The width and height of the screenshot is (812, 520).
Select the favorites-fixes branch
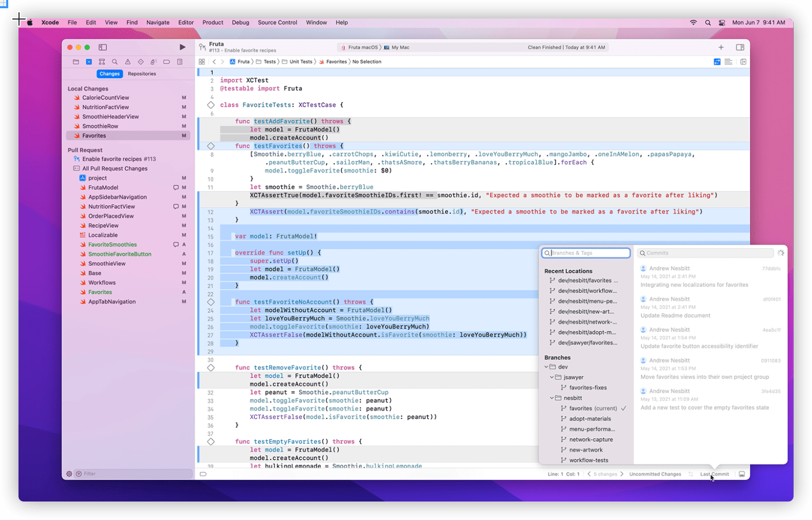(x=588, y=388)
